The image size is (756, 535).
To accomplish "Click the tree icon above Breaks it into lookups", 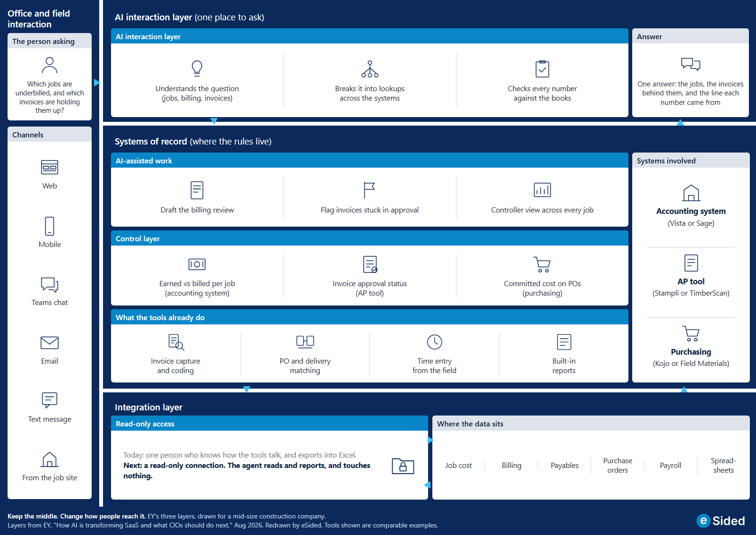I will 370,69.
